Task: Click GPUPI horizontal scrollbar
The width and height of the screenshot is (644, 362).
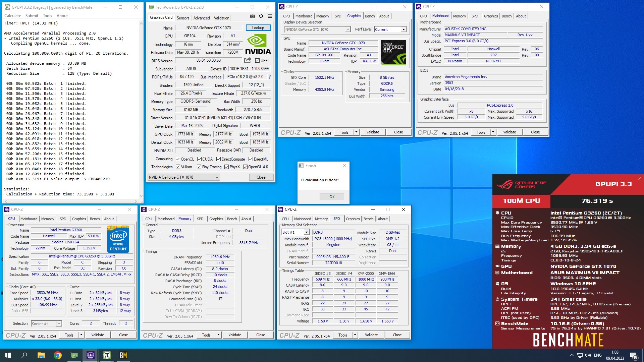Action: click(71, 201)
